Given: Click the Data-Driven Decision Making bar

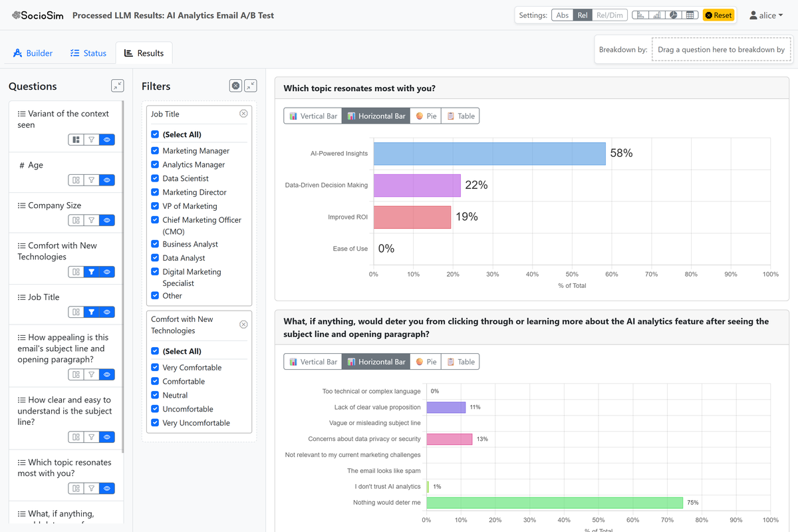Looking at the screenshot, I should pyautogui.click(x=417, y=185).
